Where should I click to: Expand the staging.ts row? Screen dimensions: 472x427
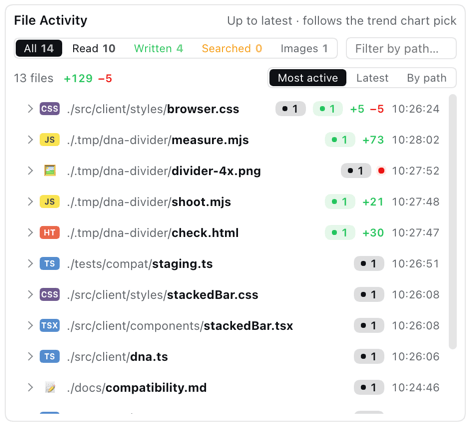click(30, 264)
